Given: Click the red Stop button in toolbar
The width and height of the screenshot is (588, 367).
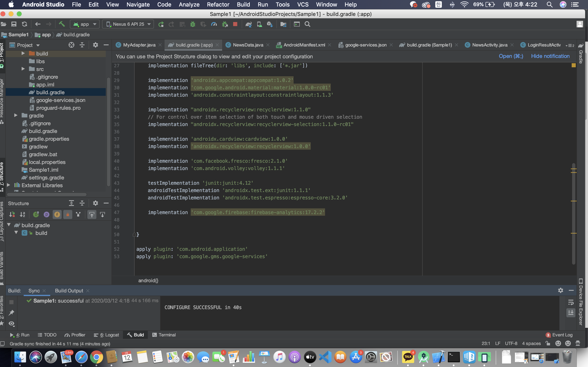Looking at the screenshot, I should [x=235, y=24].
